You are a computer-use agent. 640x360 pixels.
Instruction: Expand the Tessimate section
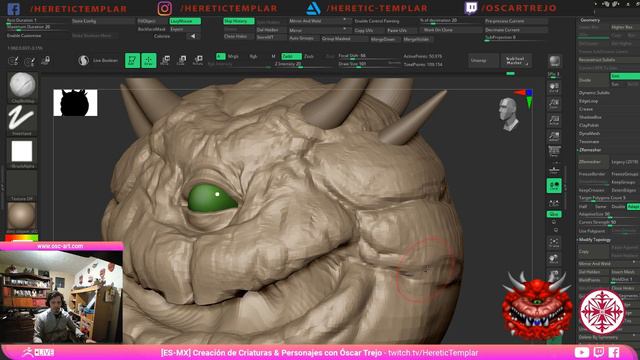tap(589, 142)
